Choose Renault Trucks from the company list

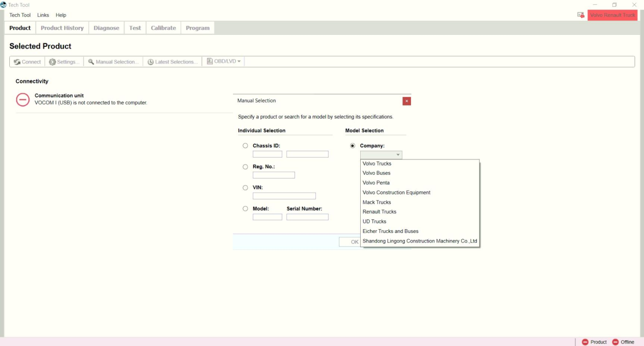click(x=420, y=212)
